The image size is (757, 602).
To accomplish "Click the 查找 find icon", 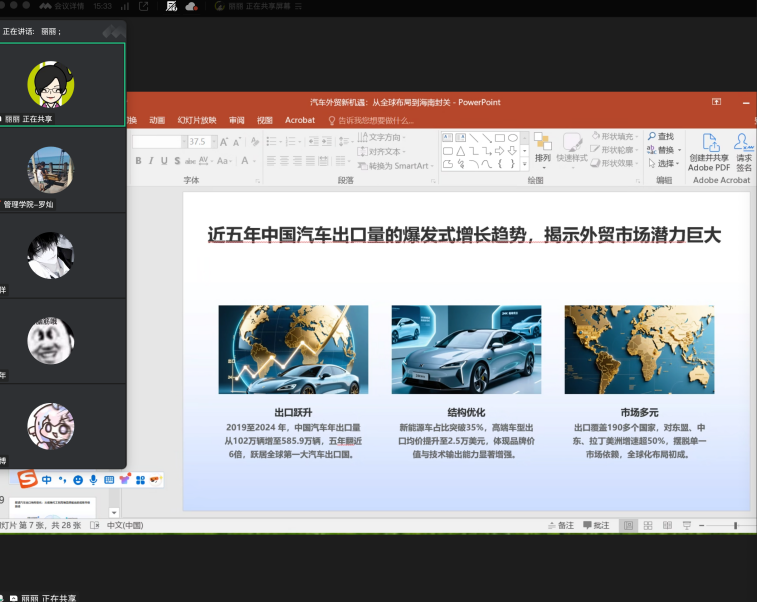I will (660, 136).
